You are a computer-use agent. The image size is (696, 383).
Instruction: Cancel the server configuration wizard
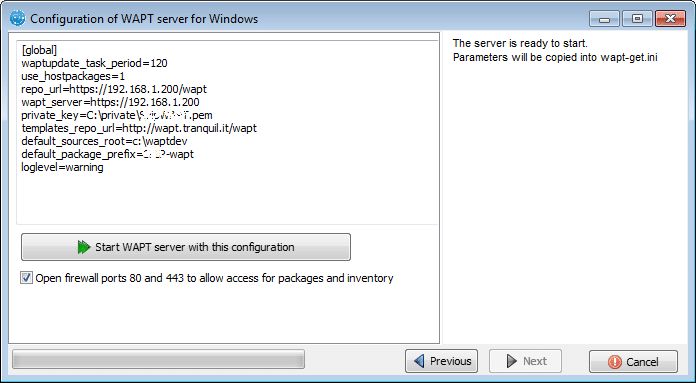pos(633,362)
